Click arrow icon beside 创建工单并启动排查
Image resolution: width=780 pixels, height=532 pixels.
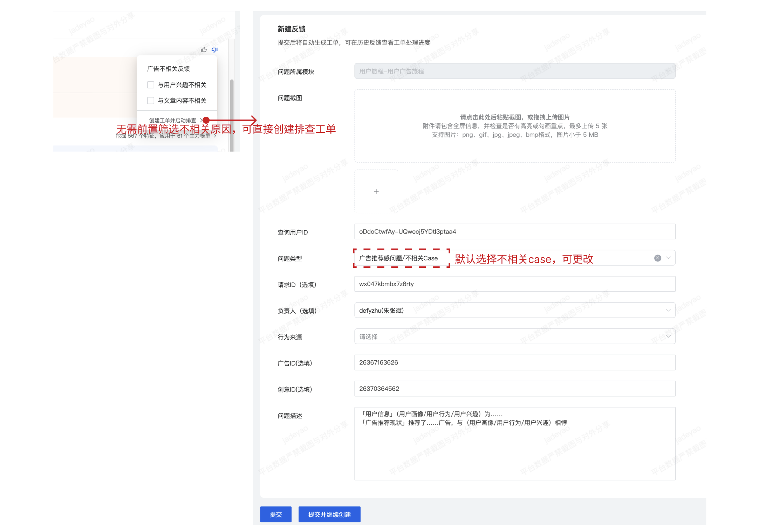point(201,120)
